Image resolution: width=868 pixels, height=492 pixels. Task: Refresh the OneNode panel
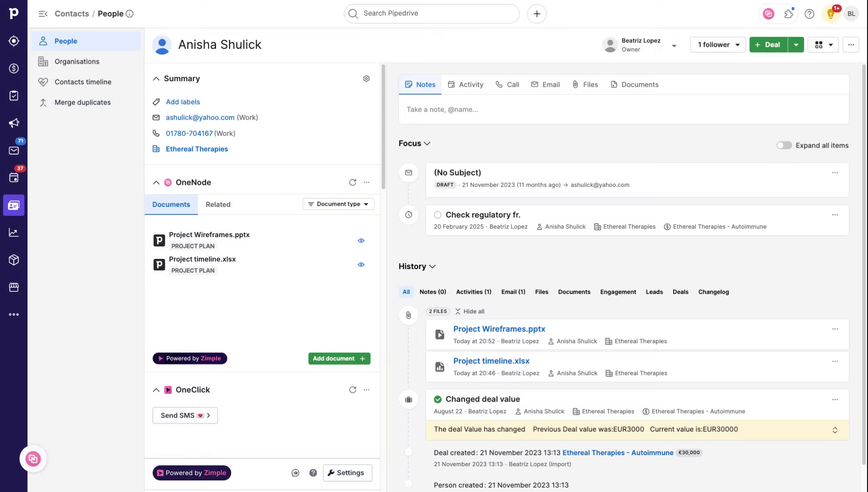pos(353,182)
